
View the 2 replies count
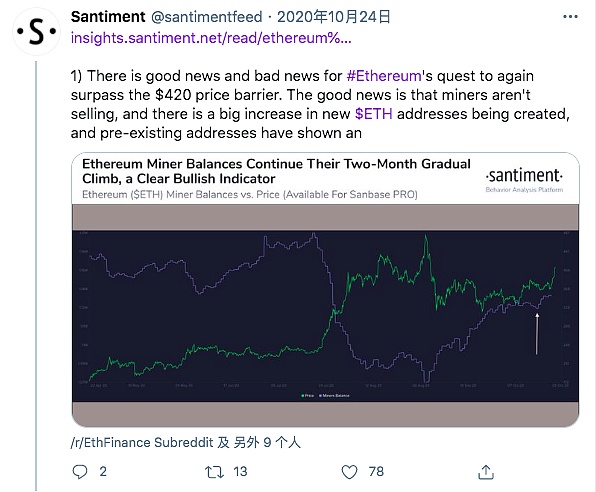[103, 472]
